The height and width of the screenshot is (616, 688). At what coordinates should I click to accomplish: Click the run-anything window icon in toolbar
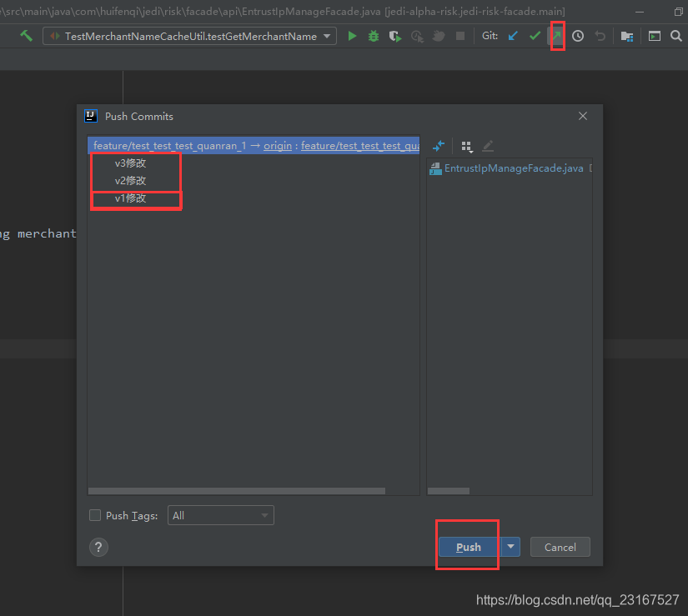pyautogui.click(x=654, y=36)
